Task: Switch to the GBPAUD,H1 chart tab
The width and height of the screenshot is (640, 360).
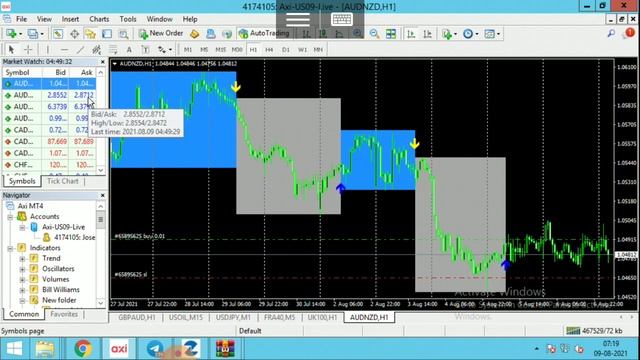Action: coord(136,317)
